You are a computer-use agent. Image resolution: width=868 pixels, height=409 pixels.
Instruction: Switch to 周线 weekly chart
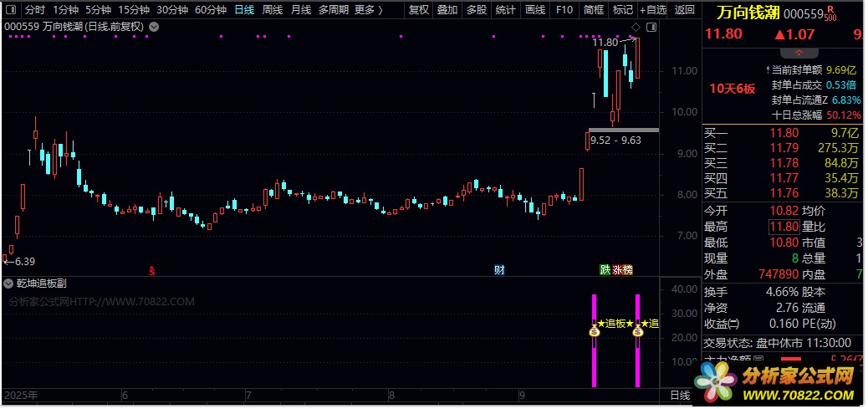point(273,10)
